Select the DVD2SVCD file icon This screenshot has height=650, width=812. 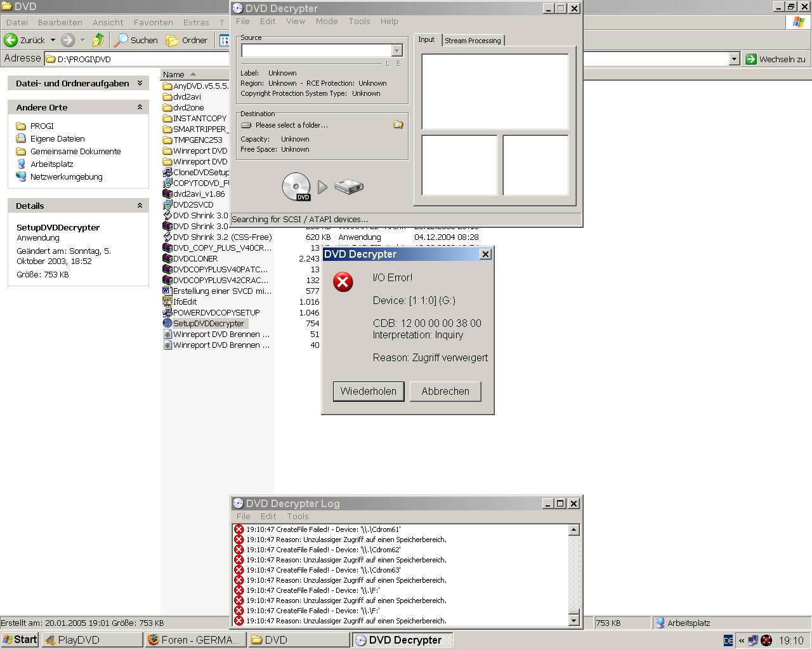click(x=167, y=204)
